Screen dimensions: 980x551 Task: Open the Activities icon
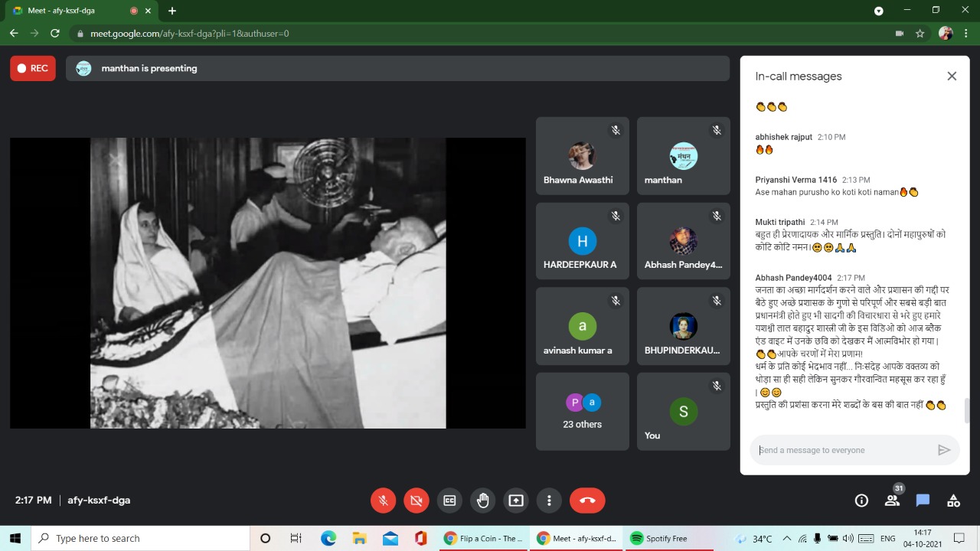coord(953,500)
